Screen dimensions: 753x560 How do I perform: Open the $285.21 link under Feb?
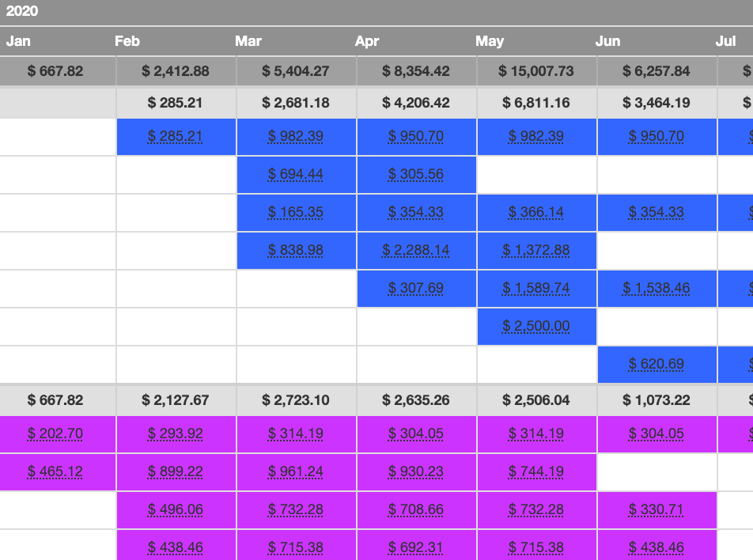(176, 136)
